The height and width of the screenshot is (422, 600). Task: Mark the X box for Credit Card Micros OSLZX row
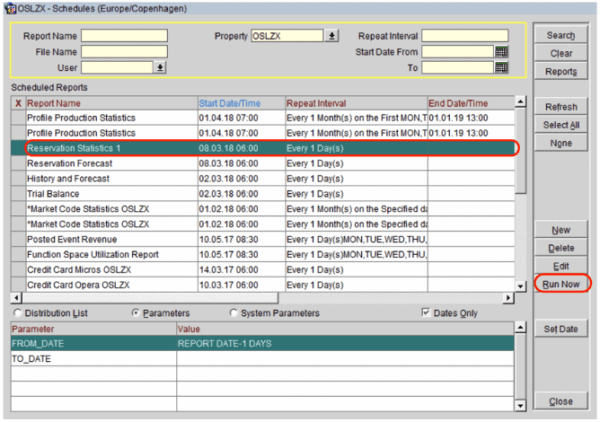tap(18, 270)
